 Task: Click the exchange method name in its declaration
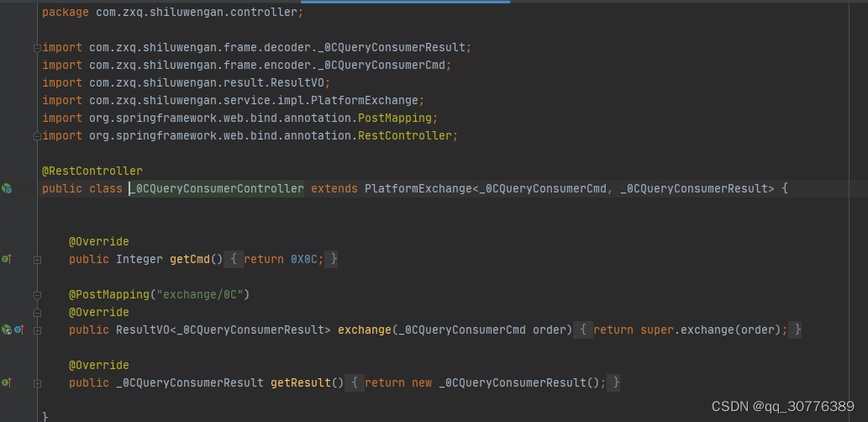tap(364, 330)
